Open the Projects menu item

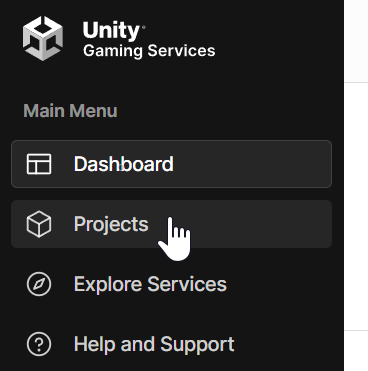(171, 224)
